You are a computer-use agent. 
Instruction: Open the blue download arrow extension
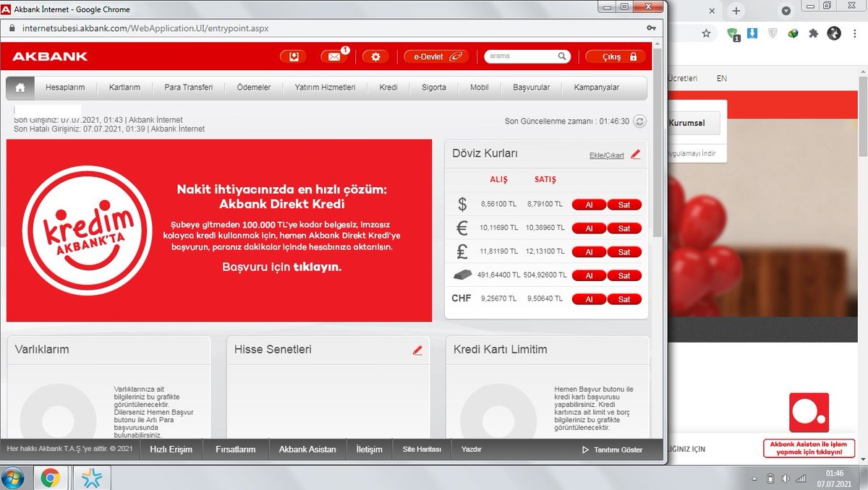(752, 33)
